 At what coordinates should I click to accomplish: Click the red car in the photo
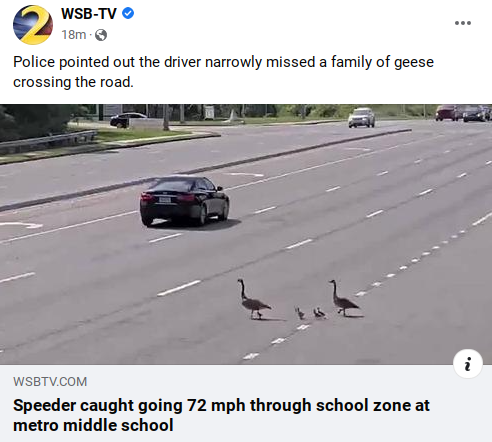click(x=447, y=113)
